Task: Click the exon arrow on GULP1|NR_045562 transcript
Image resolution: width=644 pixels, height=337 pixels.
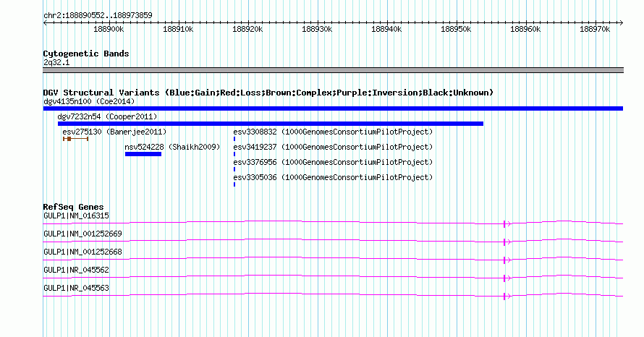Action: (x=507, y=278)
